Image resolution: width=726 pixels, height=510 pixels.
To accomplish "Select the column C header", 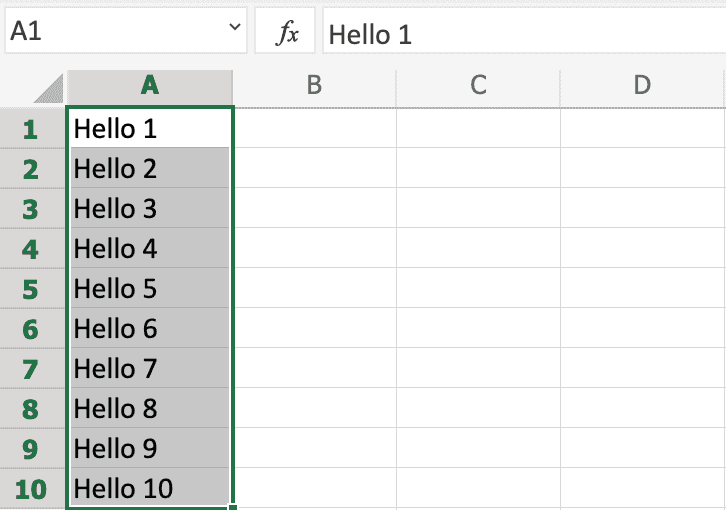I will (x=478, y=86).
